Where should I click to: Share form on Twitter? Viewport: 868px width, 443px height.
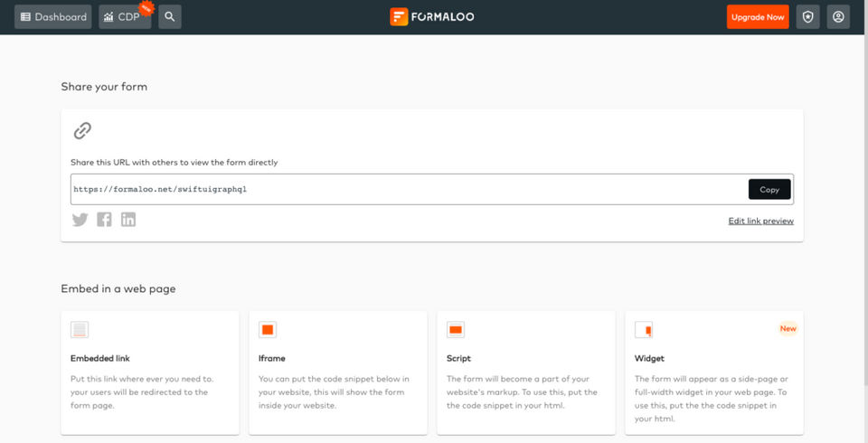pos(80,220)
